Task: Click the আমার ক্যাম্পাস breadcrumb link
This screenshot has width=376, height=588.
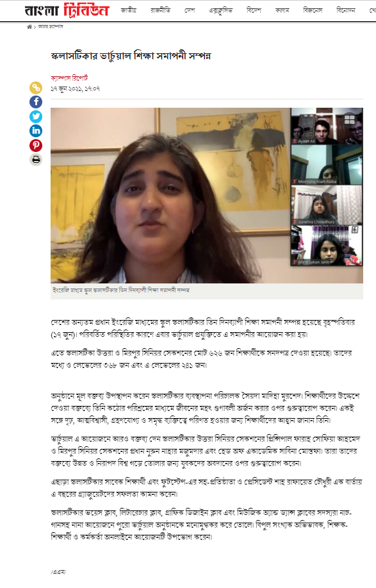Action: click(51, 27)
